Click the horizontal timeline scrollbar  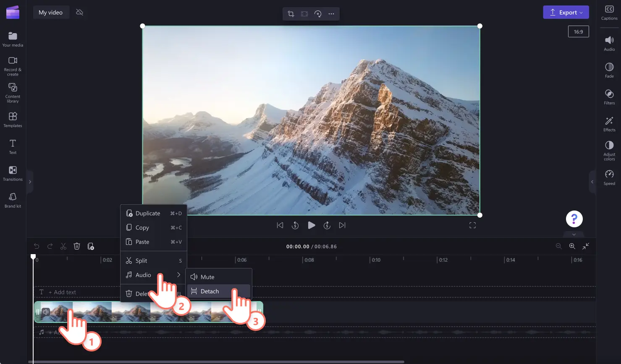click(216, 361)
